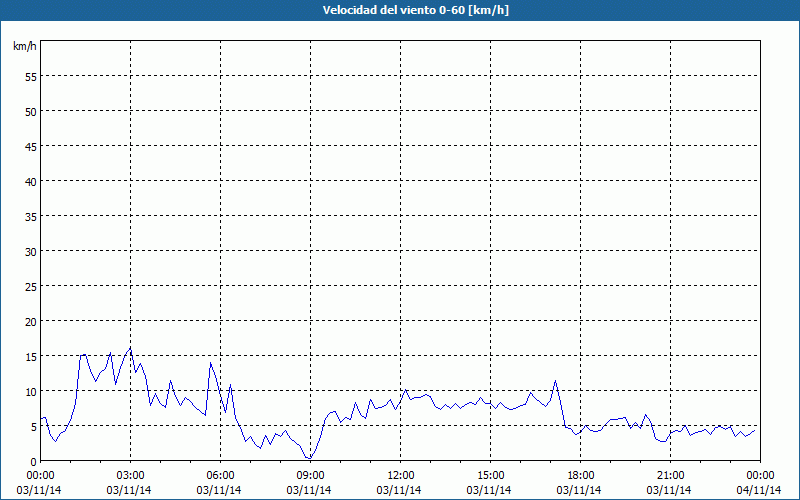800x500 pixels.
Task: Click the y-axis value 45
Action: pyautogui.click(x=31, y=146)
